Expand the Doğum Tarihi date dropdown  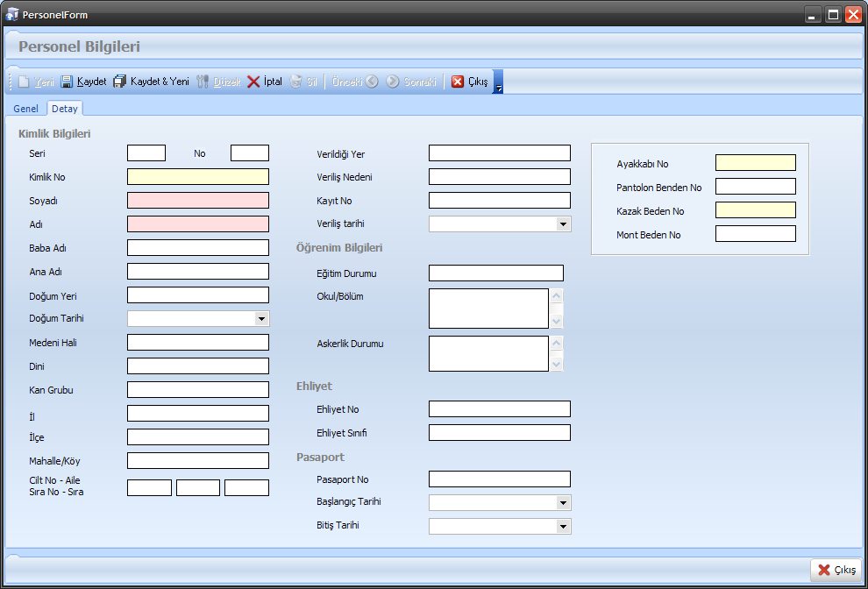coord(261,319)
